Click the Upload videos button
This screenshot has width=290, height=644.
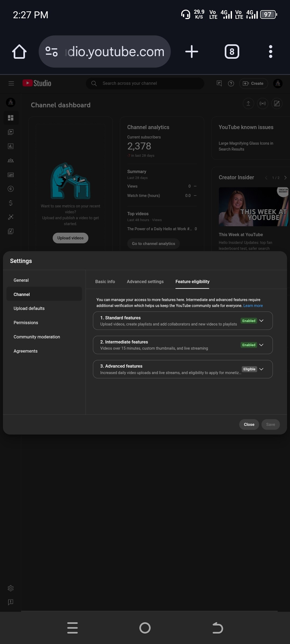(70, 238)
